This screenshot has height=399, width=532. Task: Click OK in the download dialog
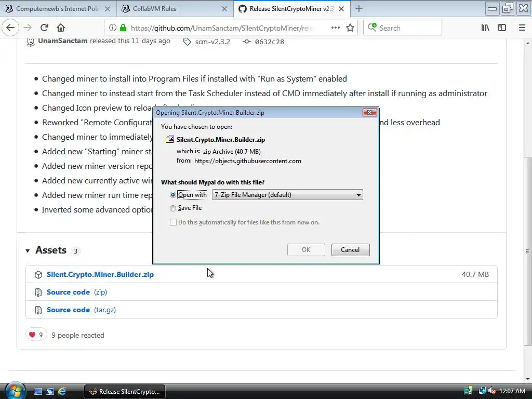[x=306, y=250]
